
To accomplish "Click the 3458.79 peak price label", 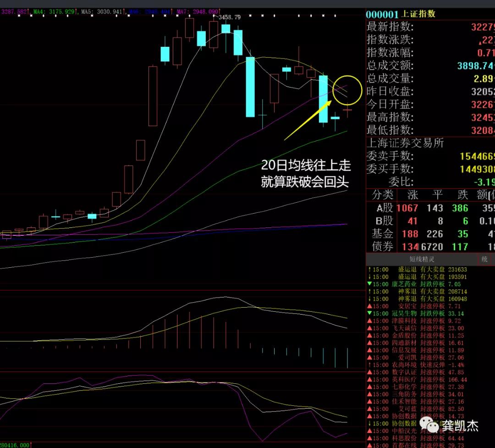I will [229, 17].
